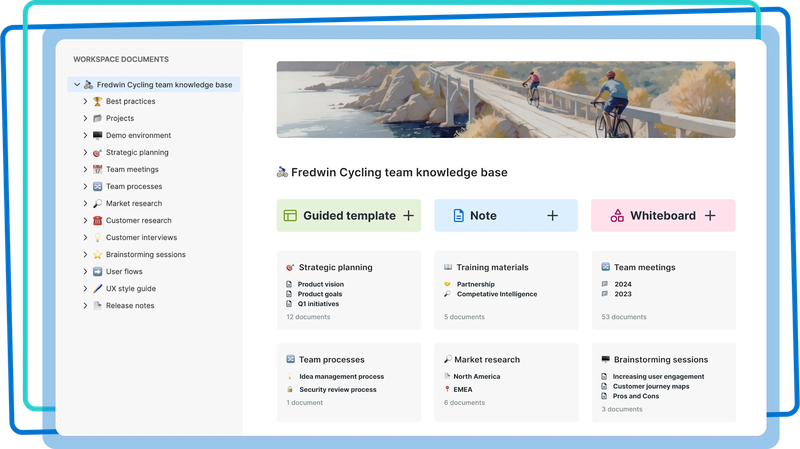Click the star icon beside Brainstorming sessions in sidebar
Screen dimensions: 800x449
[x=97, y=255]
